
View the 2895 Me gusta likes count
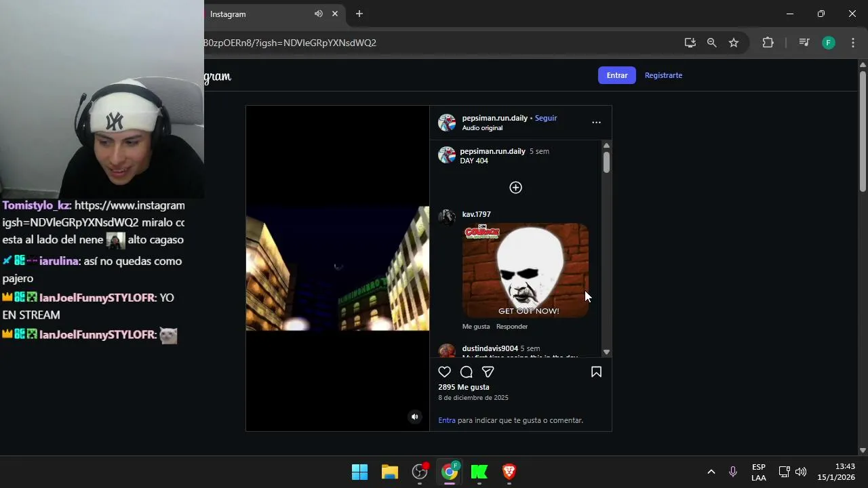464,387
